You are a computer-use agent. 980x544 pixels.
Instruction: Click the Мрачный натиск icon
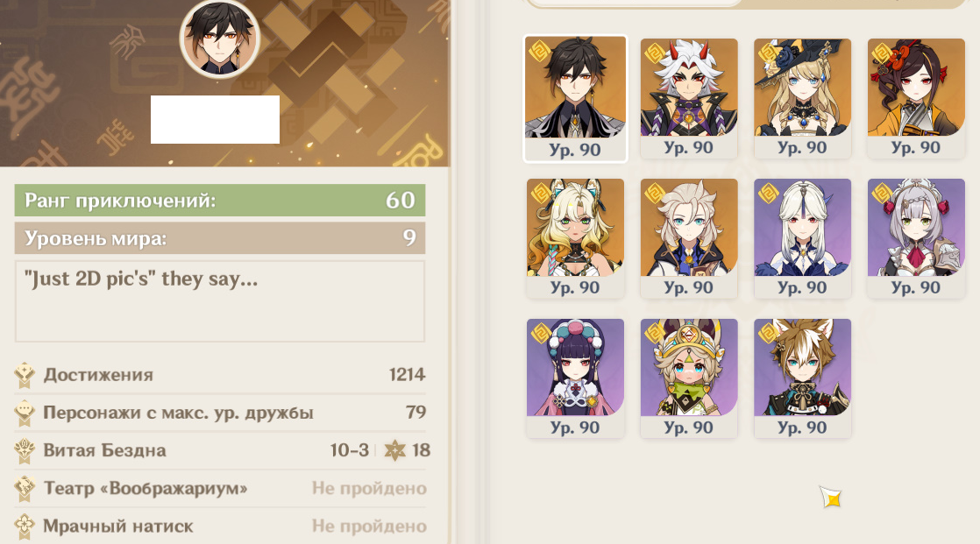pos(25,526)
